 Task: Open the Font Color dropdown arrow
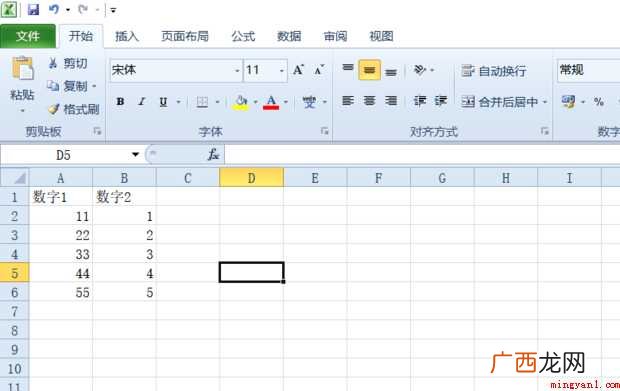click(x=285, y=102)
